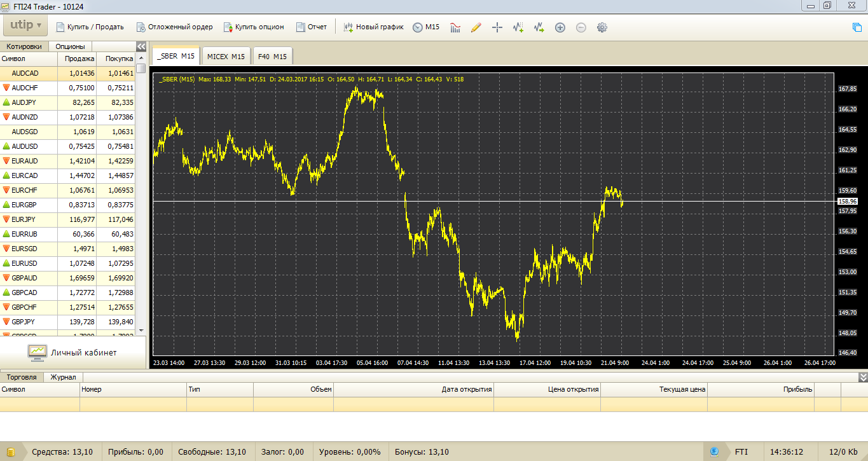Image resolution: width=868 pixels, height=461 pixels.
Task: Create a Новый график chart
Action: 374,27
